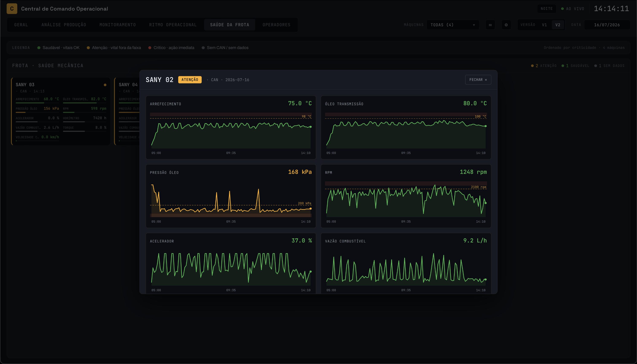
Task: Open the date picker showing 16/07/2026
Action: pyautogui.click(x=607, y=25)
